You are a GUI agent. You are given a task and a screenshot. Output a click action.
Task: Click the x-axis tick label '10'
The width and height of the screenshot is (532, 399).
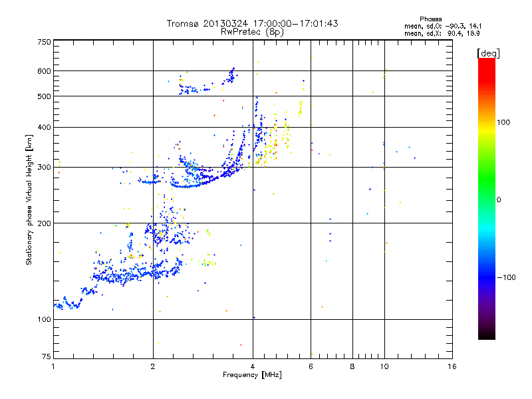pyautogui.click(x=384, y=366)
